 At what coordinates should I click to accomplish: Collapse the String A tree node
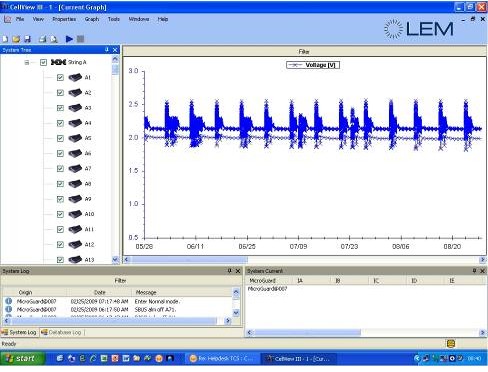point(27,62)
